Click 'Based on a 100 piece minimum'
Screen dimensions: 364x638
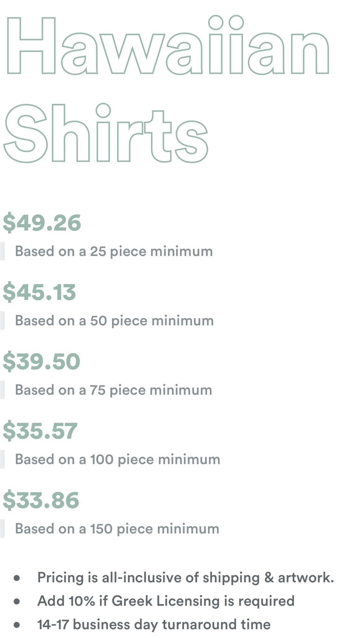pos(118,460)
